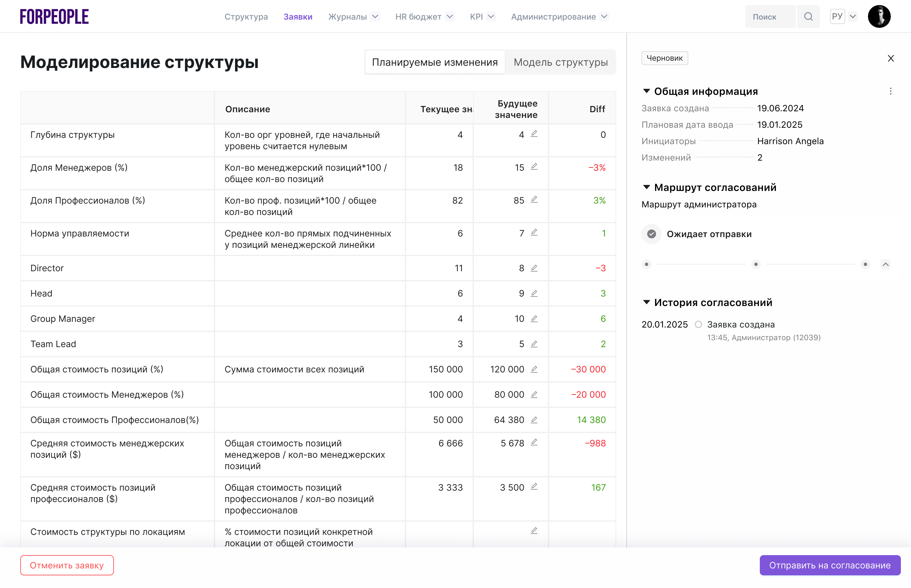Image resolution: width=911 pixels, height=588 pixels.
Task: Edit future value for Group Manager
Action: (x=534, y=318)
